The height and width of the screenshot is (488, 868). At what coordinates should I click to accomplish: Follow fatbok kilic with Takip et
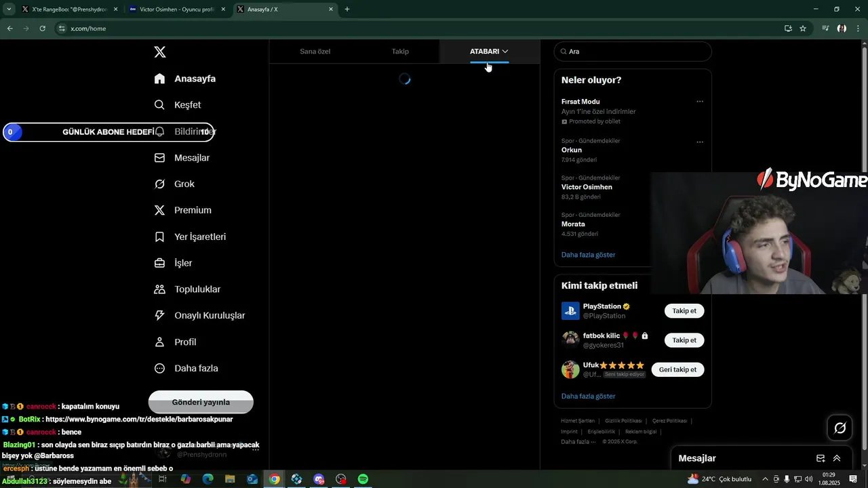684,340
